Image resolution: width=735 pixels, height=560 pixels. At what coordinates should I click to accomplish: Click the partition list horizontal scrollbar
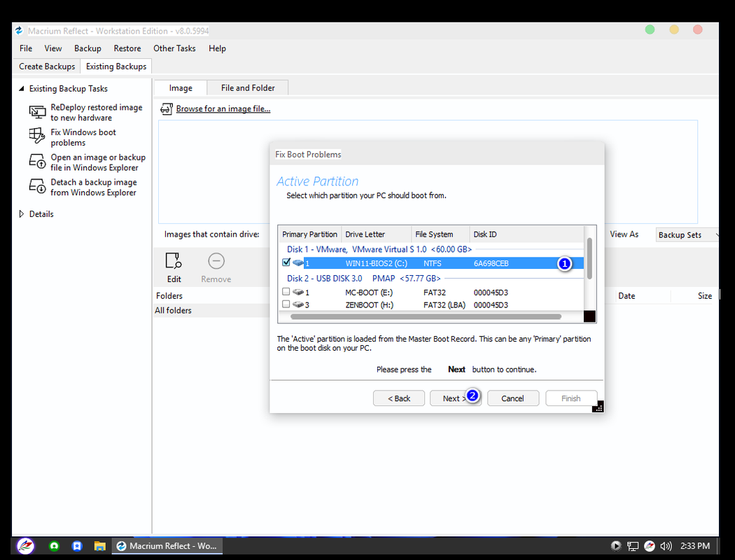(426, 317)
